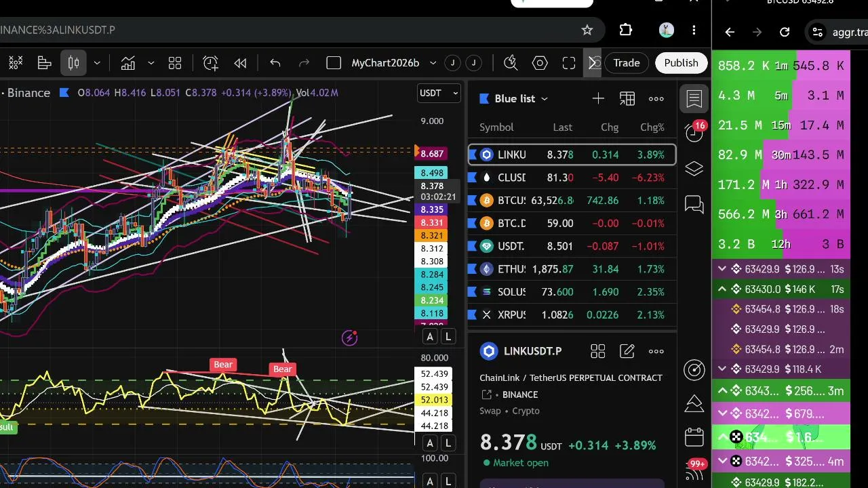
Task: Select the candlestick chart type
Action: pyautogui.click(x=74, y=63)
